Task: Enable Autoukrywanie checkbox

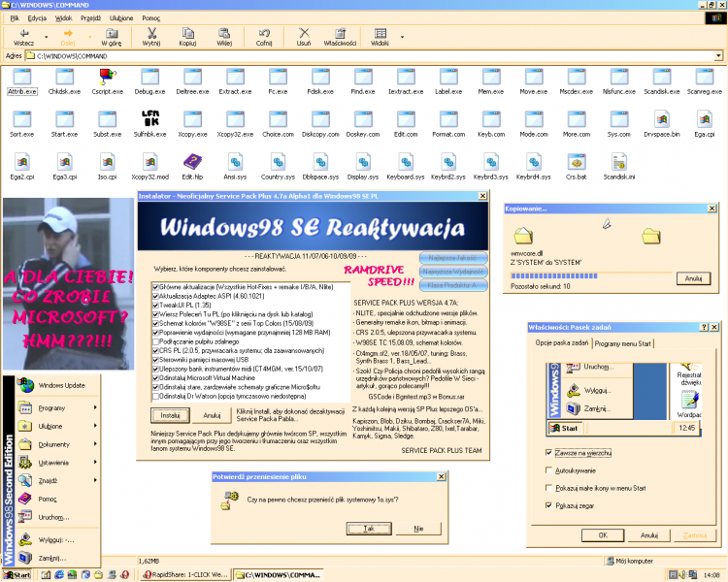Action: [548, 470]
